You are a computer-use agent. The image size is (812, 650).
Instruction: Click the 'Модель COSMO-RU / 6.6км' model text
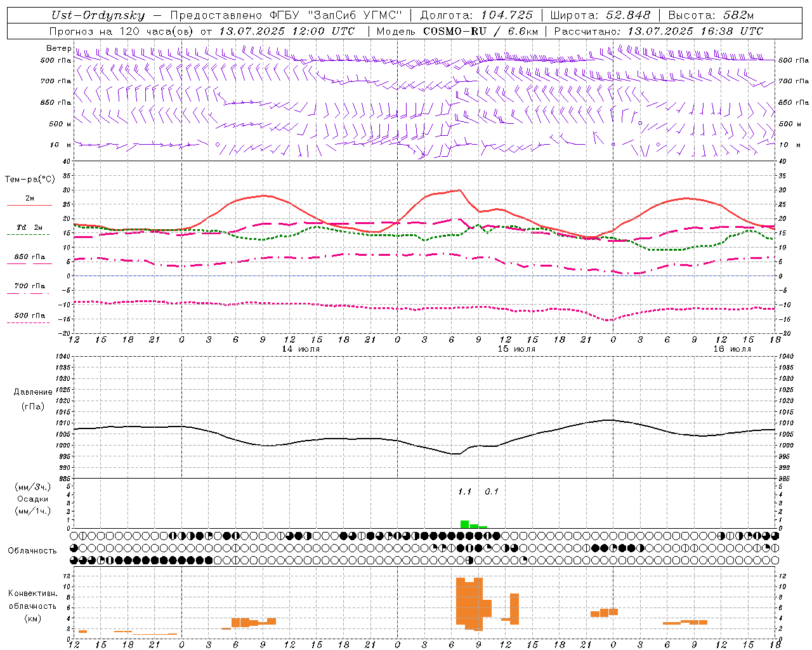[457, 31]
